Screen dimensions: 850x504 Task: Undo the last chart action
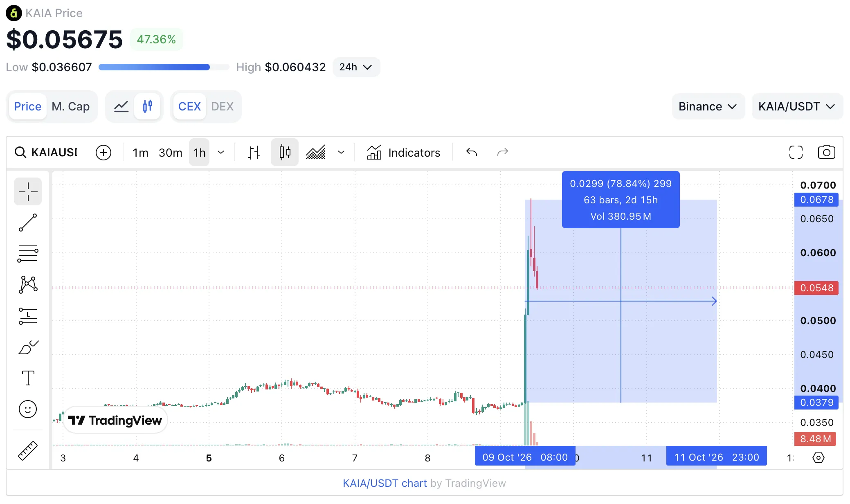(x=472, y=153)
